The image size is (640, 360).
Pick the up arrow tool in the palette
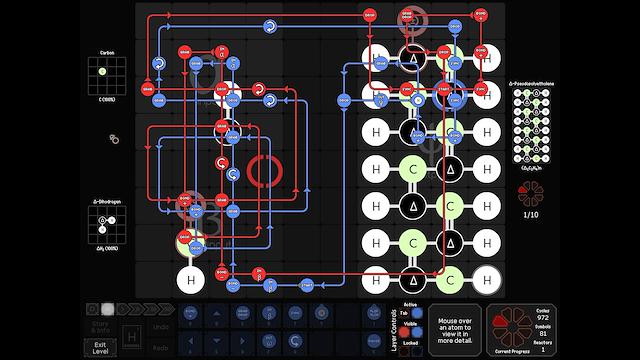click(216, 314)
